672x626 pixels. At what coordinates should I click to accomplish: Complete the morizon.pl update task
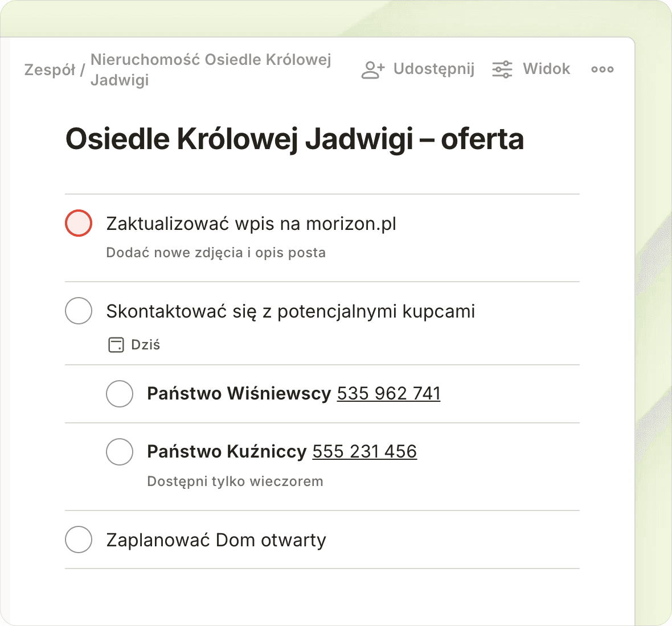79,223
